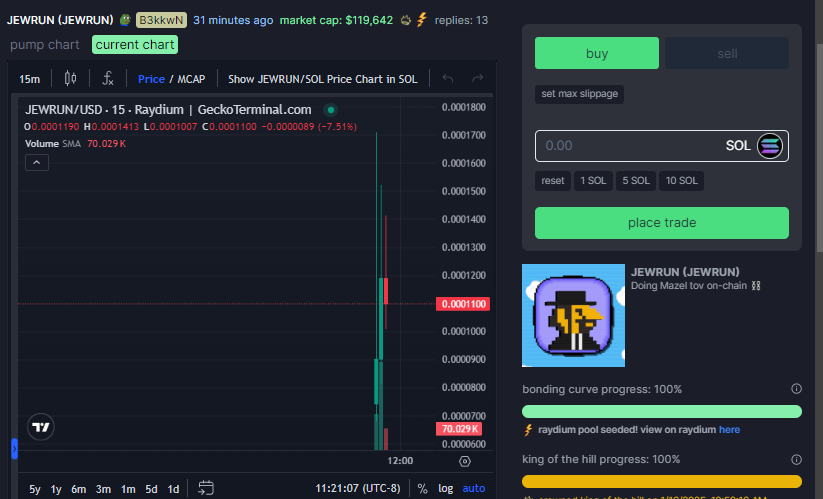The width and height of the screenshot is (823, 499).
Task: Click the 31 minutes ago timestamp
Action: tap(233, 20)
